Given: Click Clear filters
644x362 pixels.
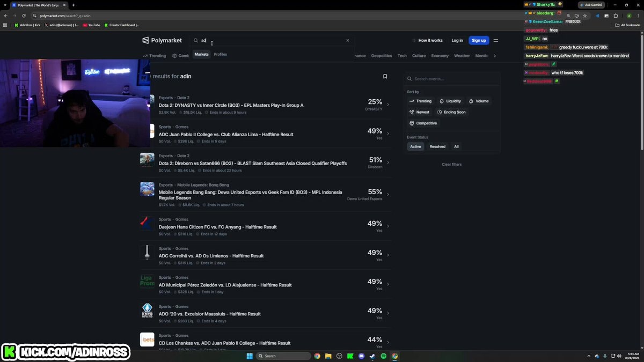Looking at the screenshot, I should [452, 165].
